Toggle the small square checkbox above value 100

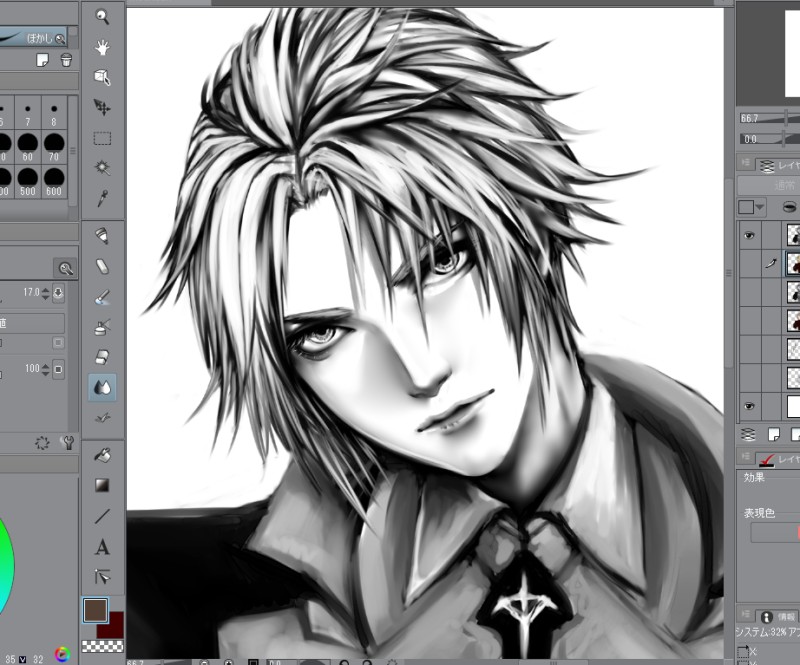tap(58, 342)
